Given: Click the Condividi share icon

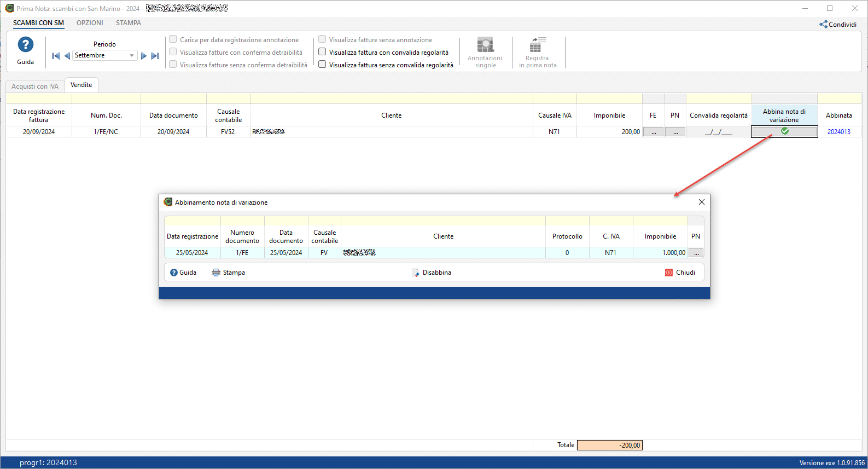Looking at the screenshot, I should (x=823, y=24).
